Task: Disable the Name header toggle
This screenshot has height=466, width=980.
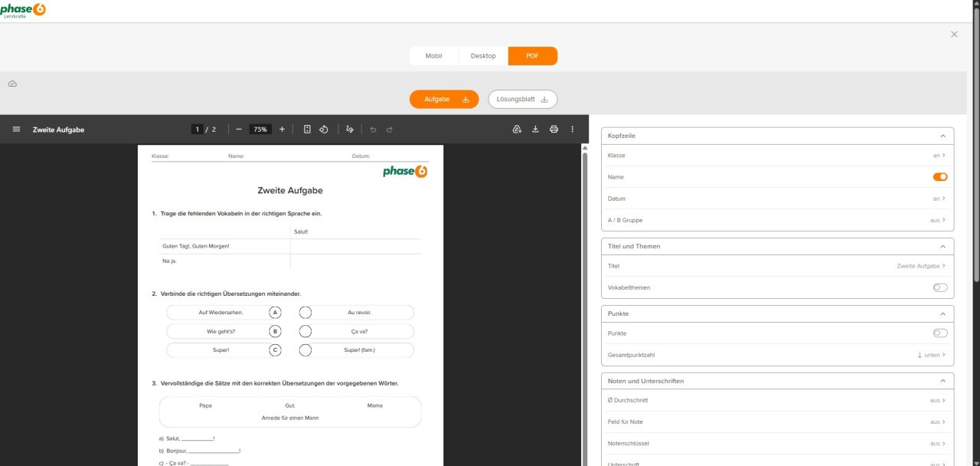Action: tap(939, 177)
